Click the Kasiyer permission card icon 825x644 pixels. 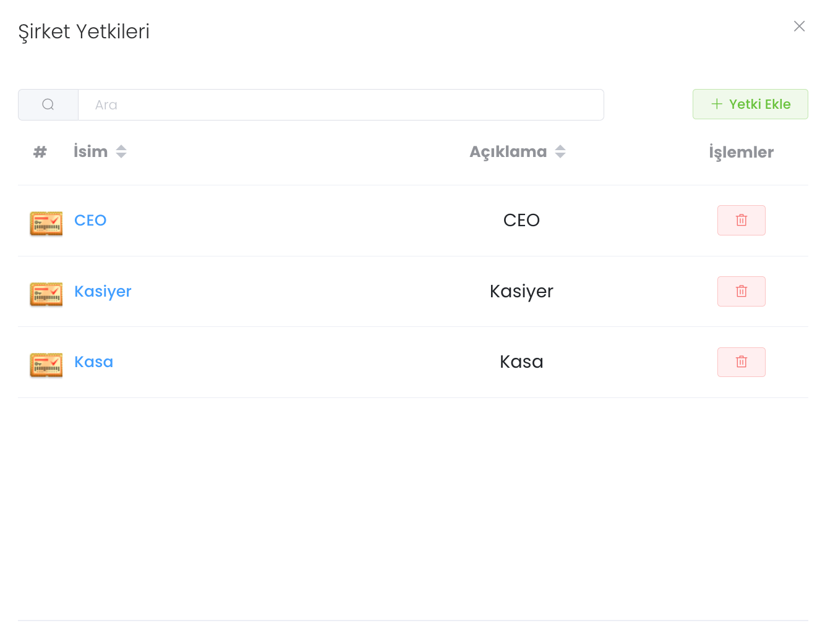tap(46, 294)
